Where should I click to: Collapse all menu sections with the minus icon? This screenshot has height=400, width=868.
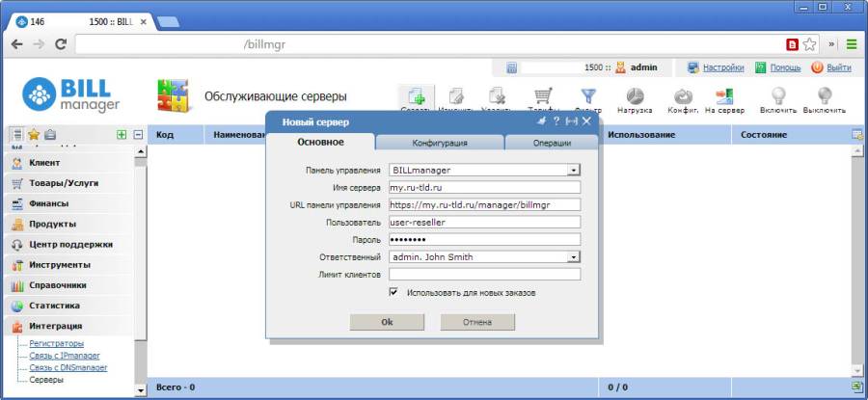pos(138,134)
